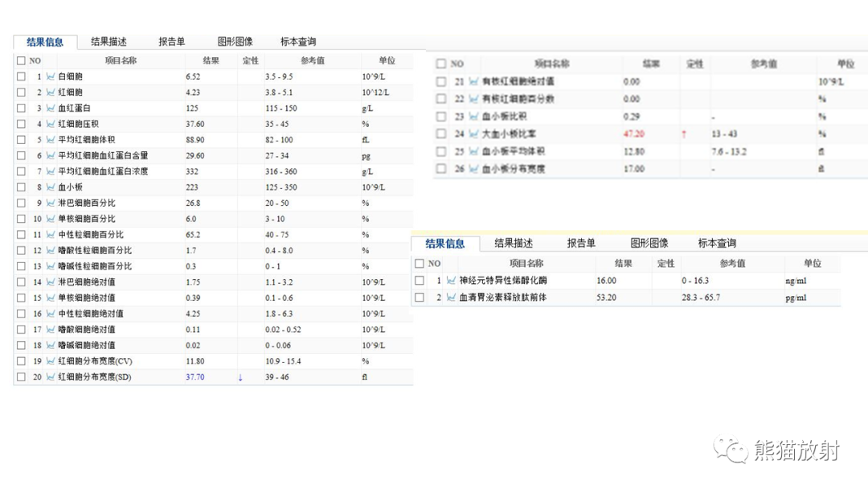The height and width of the screenshot is (489, 868).
Task: Open the 报告单 tab in lower right panel
Action: pos(581,243)
